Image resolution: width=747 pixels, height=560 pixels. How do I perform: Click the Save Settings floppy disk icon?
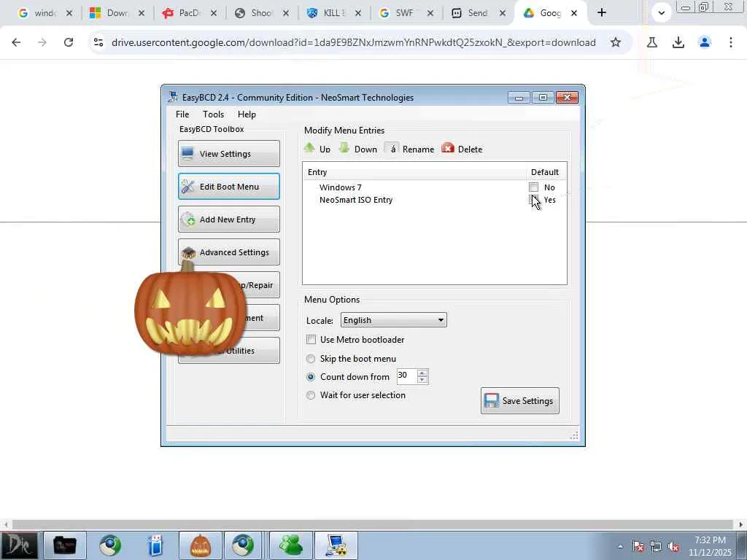click(492, 400)
